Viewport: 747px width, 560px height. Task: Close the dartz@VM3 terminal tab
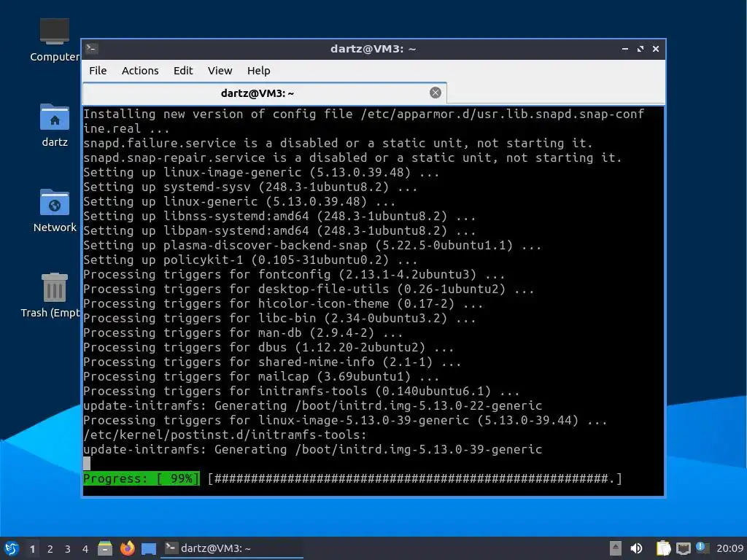(x=435, y=93)
